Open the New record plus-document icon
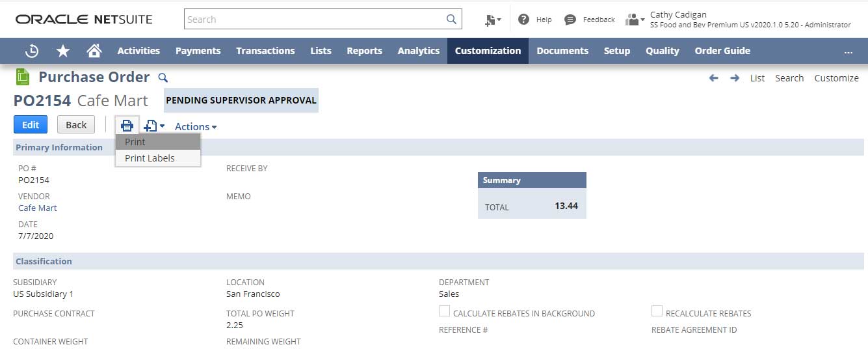Screen dimensions: 868x362 pos(154,126)
